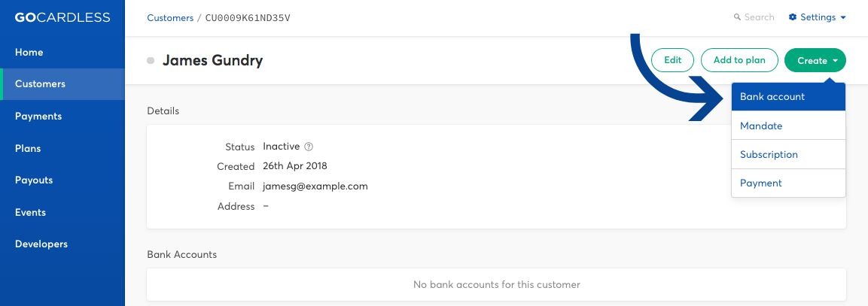Click the grey status dot beside James Gundry

[x=151, y=60]
